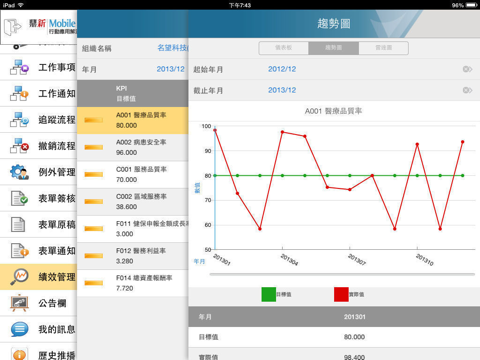The height and width of the screenshot is (360, 480).
Task: Select the green target point at 201307
Action: [350, 175]
